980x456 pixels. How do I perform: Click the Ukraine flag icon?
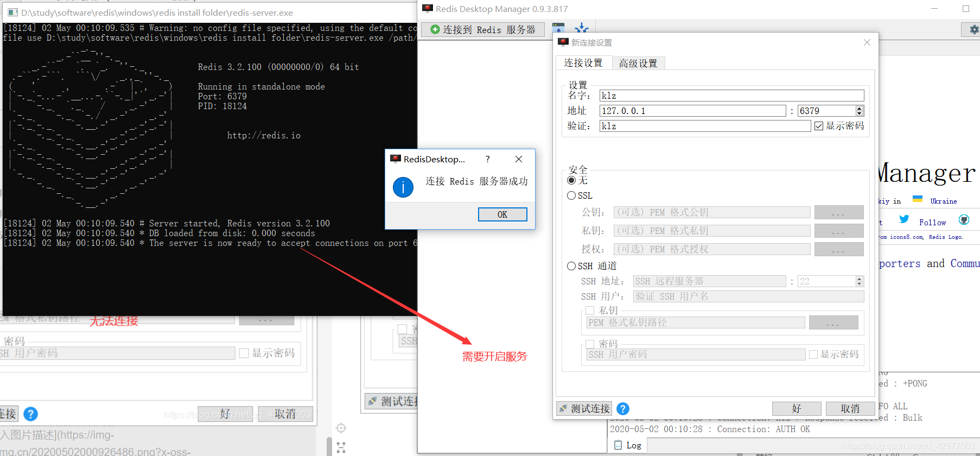tap(918, 199)
